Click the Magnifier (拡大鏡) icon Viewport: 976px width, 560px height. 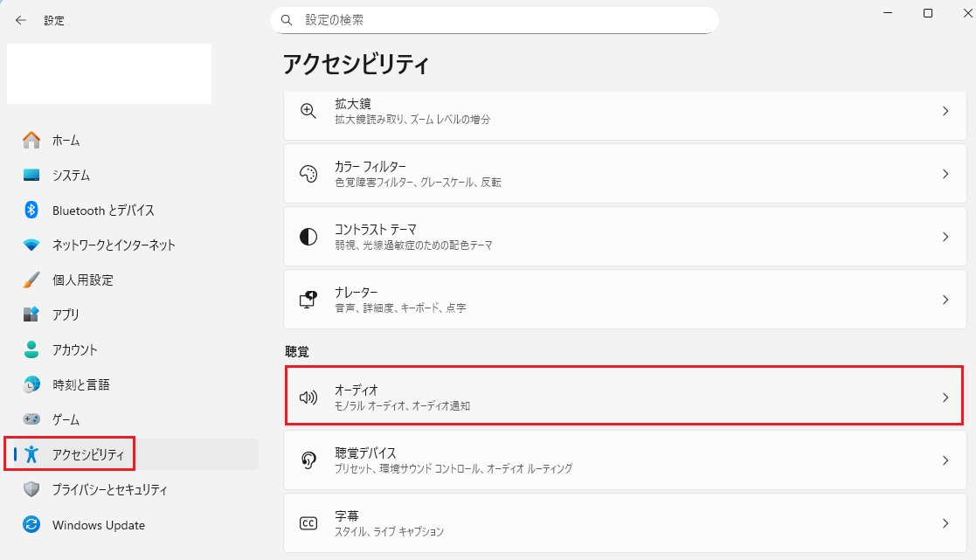(308, 111)
